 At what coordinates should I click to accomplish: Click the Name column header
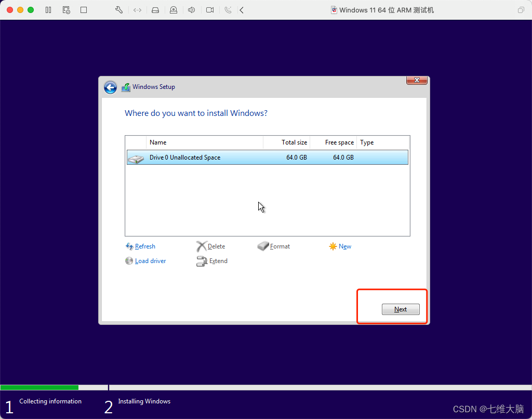point(205,142)
